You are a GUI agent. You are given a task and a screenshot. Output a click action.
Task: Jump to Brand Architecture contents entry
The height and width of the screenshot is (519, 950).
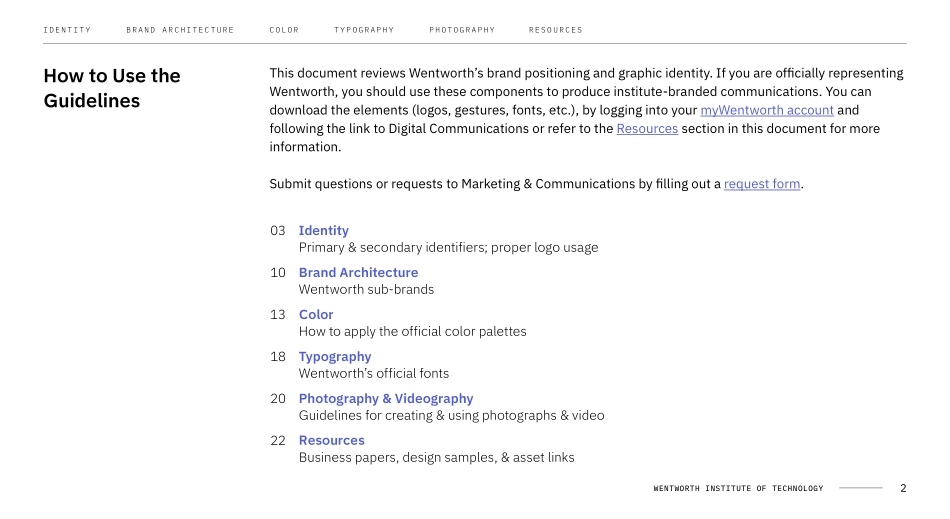click(x=358, y=273)
